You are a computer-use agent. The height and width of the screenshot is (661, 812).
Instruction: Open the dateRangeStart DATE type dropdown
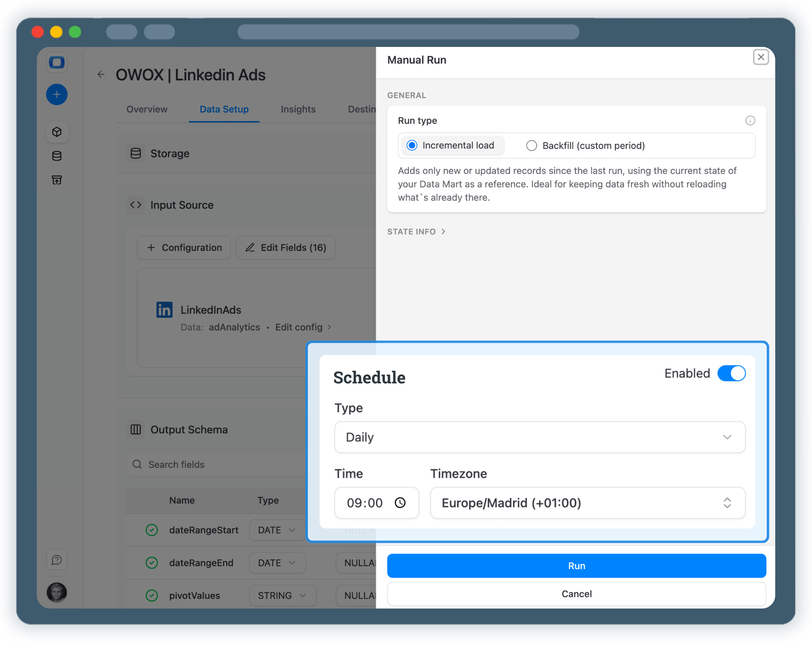pos(277,530)
